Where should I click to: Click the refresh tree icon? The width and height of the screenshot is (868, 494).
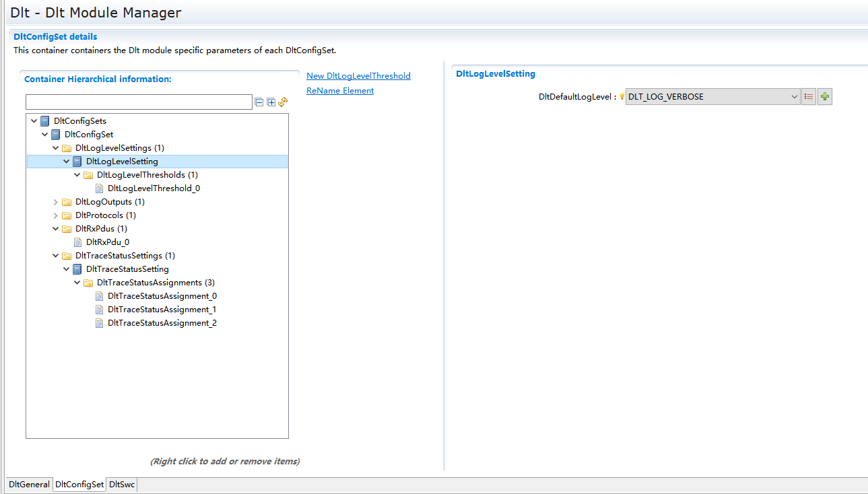(x=283, y=102)
